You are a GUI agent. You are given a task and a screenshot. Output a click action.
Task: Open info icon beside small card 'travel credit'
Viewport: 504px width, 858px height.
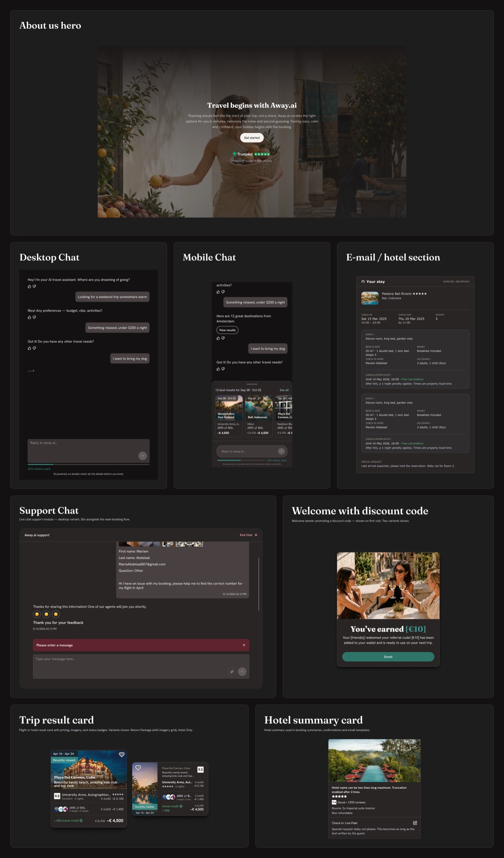click(181, 806)
